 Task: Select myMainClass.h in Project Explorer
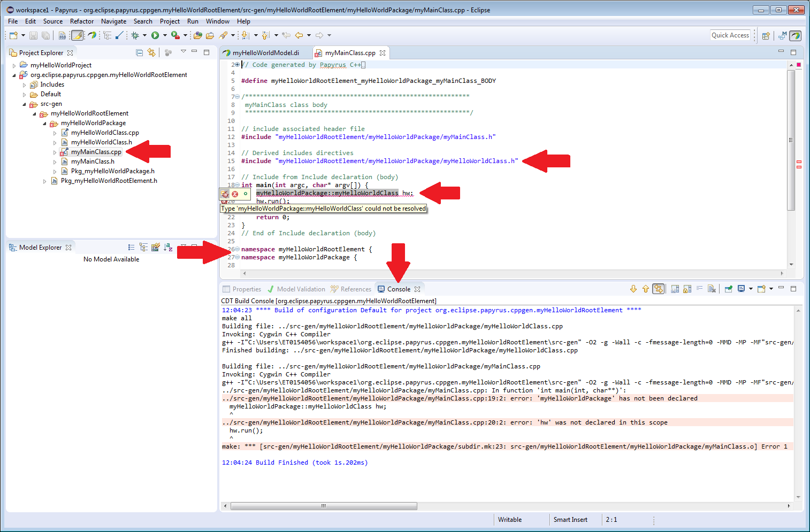[x=93, y=161]
